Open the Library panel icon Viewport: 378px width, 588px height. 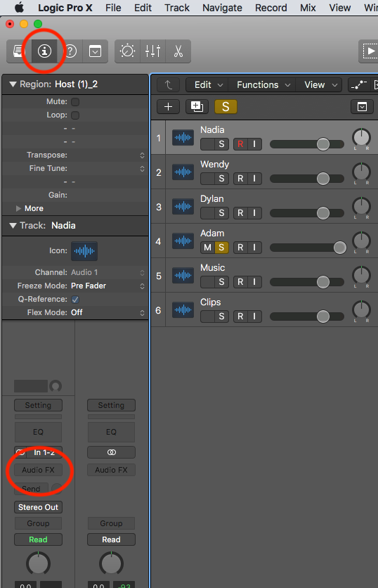click(18, 51)
